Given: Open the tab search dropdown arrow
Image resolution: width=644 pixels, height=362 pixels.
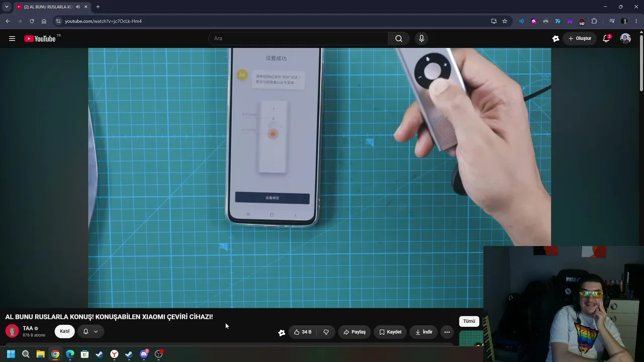Looking at the screenshot, I should [7, 7].
